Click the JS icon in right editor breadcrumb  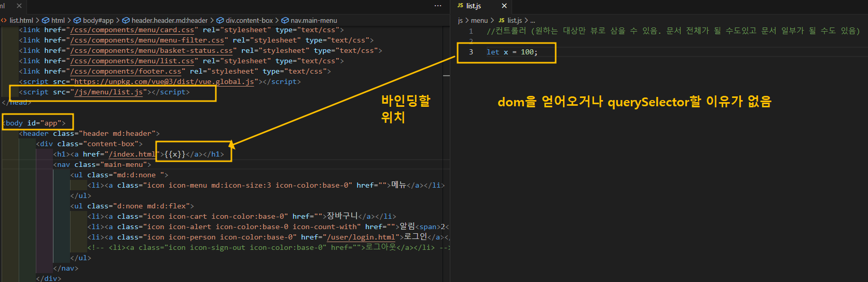[502, 20]
